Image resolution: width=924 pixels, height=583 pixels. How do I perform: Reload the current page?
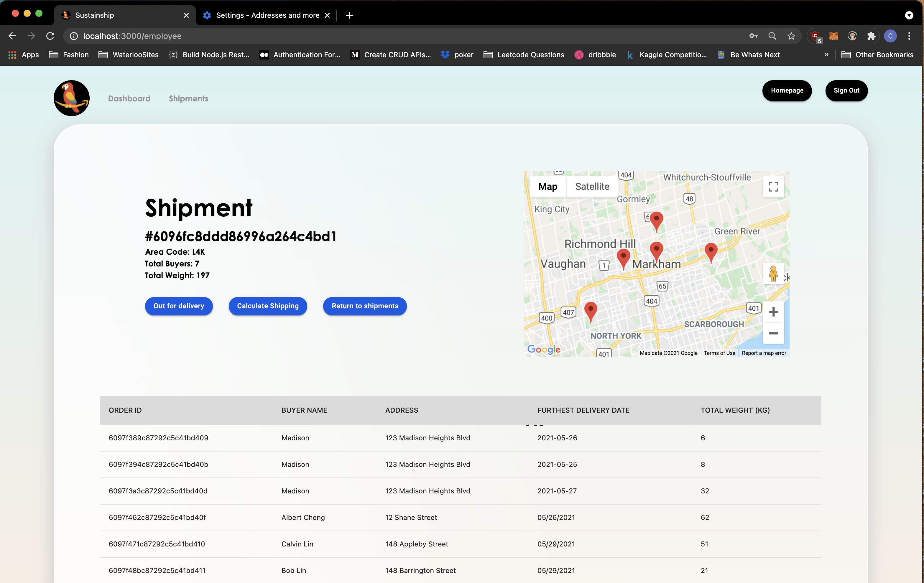point(50,36)
